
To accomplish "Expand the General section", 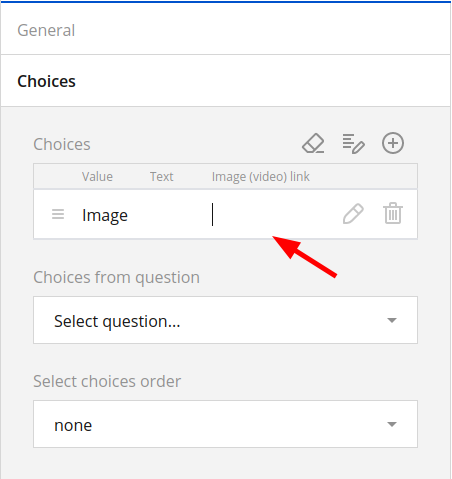I will point(226,30).
